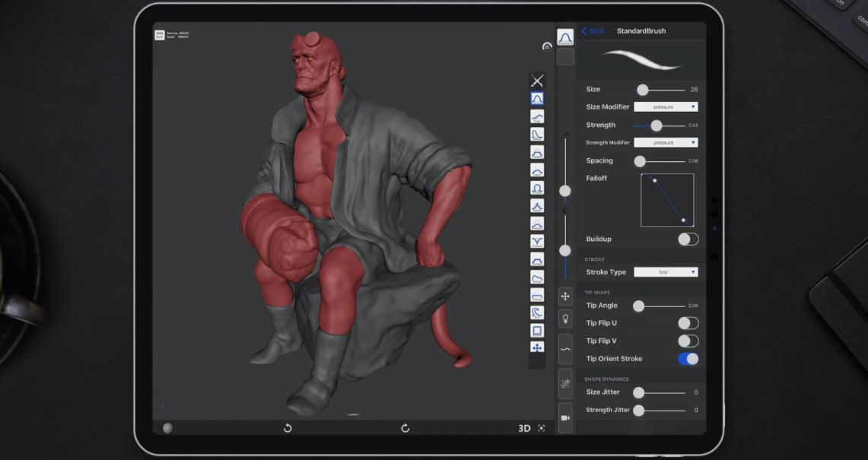Undo the last sculpt action
This screenshot has width=868, height=460.
(288, 428)
